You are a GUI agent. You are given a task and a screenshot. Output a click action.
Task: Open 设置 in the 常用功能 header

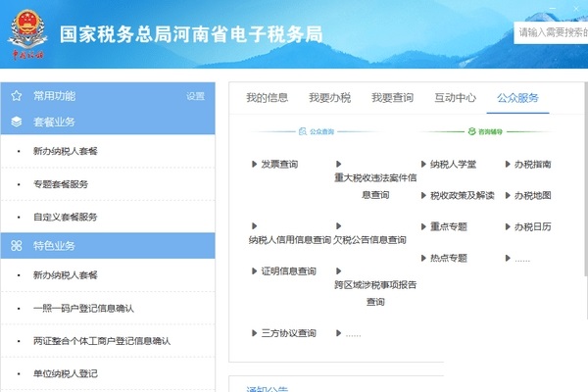[x=196, y=97]
